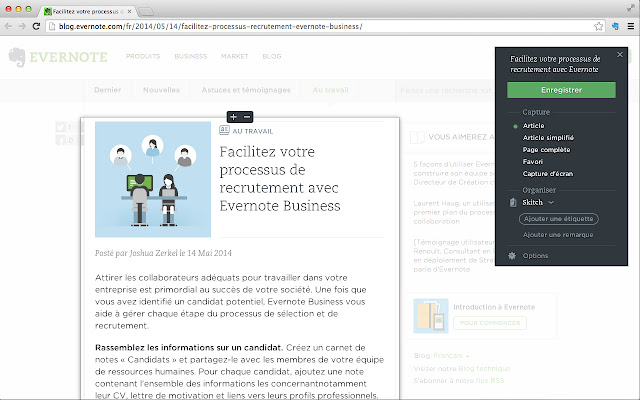Click the Evernote Web Clipper extension icon

coord(615,27)
